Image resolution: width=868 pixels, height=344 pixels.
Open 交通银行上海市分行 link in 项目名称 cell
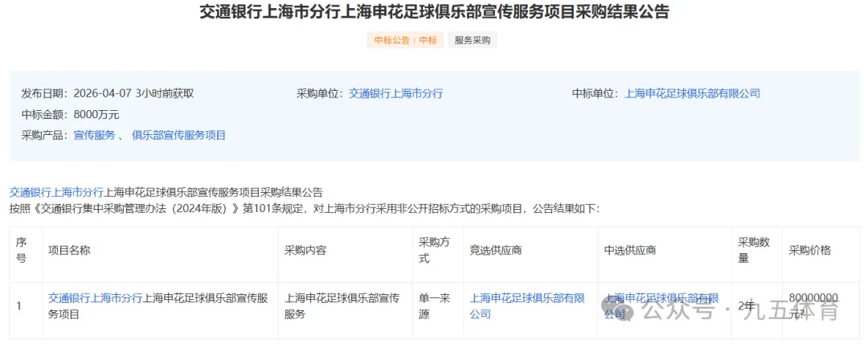[x=95, y=298]
